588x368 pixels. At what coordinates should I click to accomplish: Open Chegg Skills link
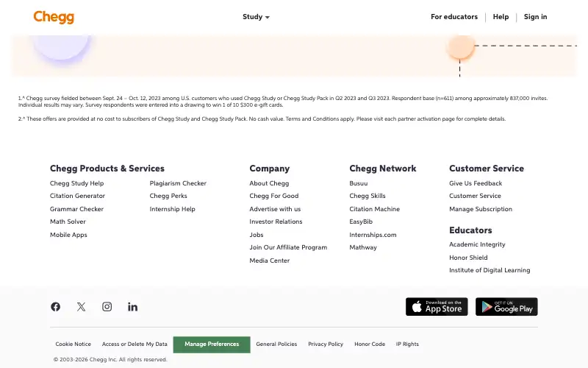coord(367,196)
